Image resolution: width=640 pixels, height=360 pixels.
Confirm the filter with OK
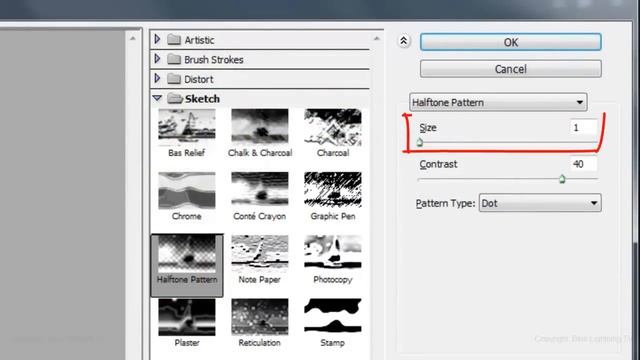(511, 42)
